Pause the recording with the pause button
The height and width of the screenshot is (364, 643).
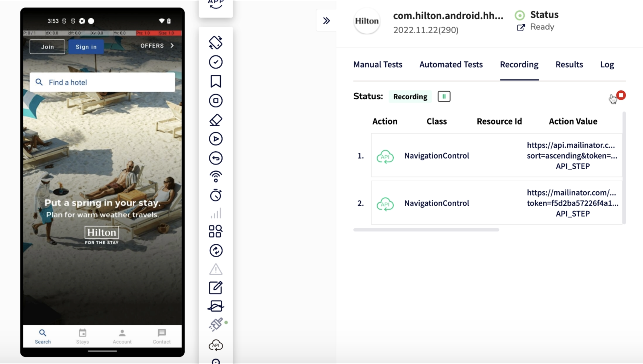point(444,96)
